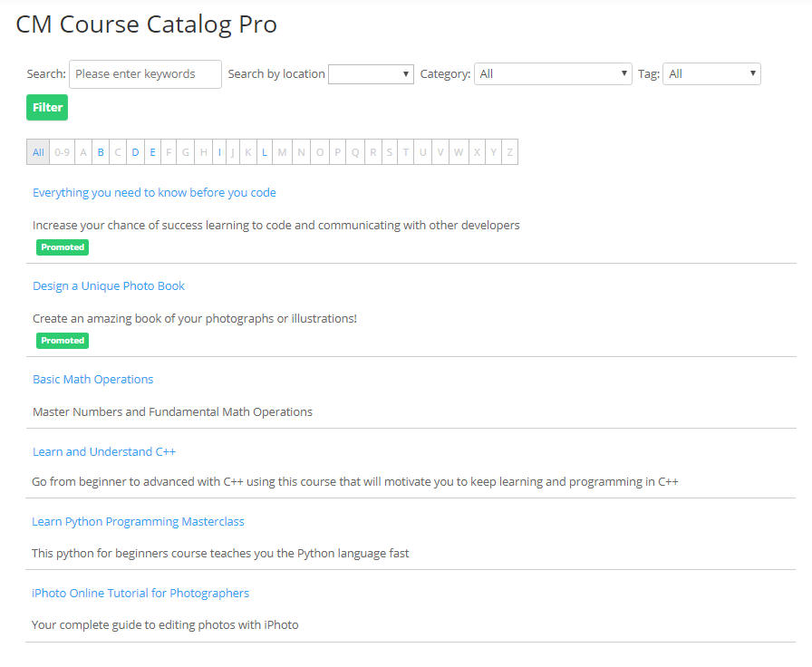The height and width of the screenshot is (667, 812).
Task: Open the Tag dropdown
Action: (x=711, y=74)
